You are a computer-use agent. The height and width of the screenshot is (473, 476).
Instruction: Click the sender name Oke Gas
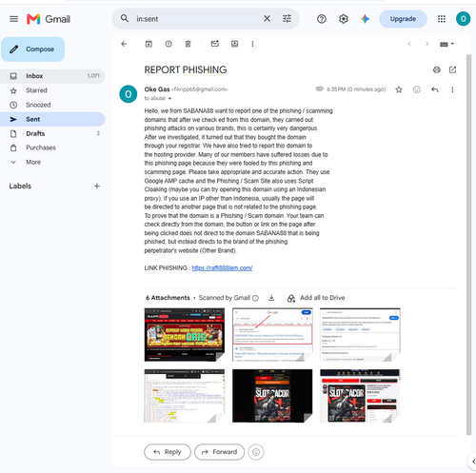click(x=157, y=89)
